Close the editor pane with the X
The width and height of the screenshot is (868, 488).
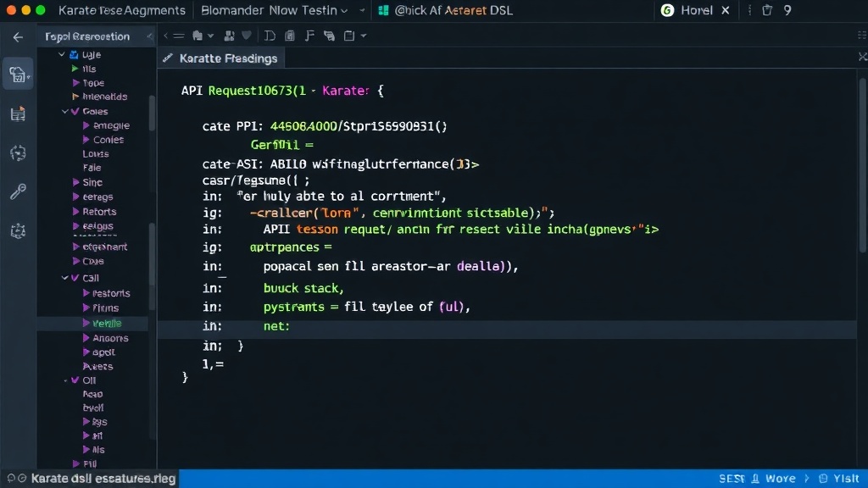[x=862, y=57]
